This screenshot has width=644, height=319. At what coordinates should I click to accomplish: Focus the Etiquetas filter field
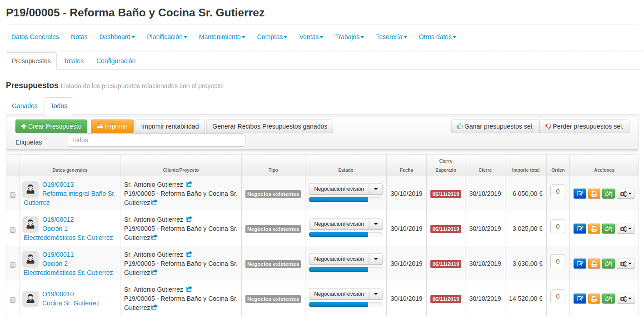pos(156,140)
